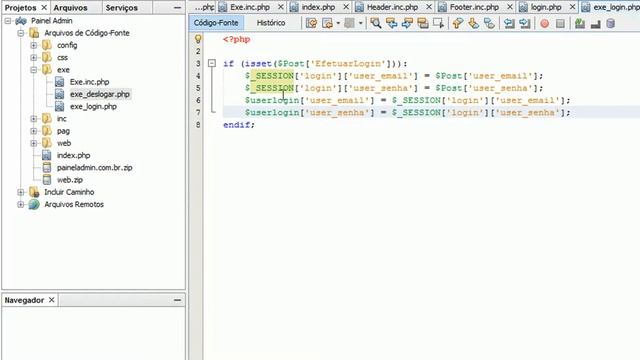640x360 pixels.
Task: Click the Stop Macro Recording icon
Action: click(560, 24)
